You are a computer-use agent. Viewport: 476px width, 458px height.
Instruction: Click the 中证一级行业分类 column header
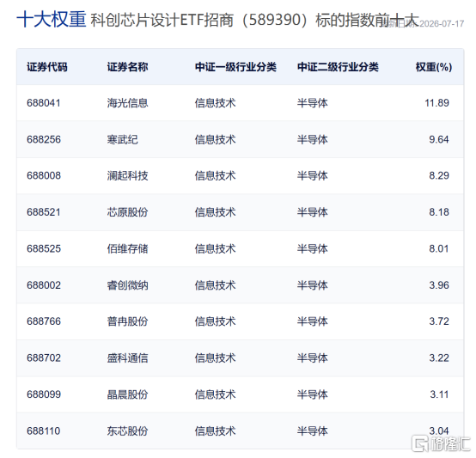click(x=235, y=67)
